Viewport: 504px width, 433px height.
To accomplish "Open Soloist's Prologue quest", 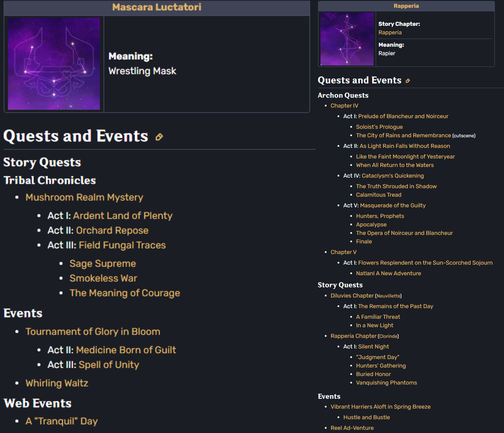I will click(380, 127).
